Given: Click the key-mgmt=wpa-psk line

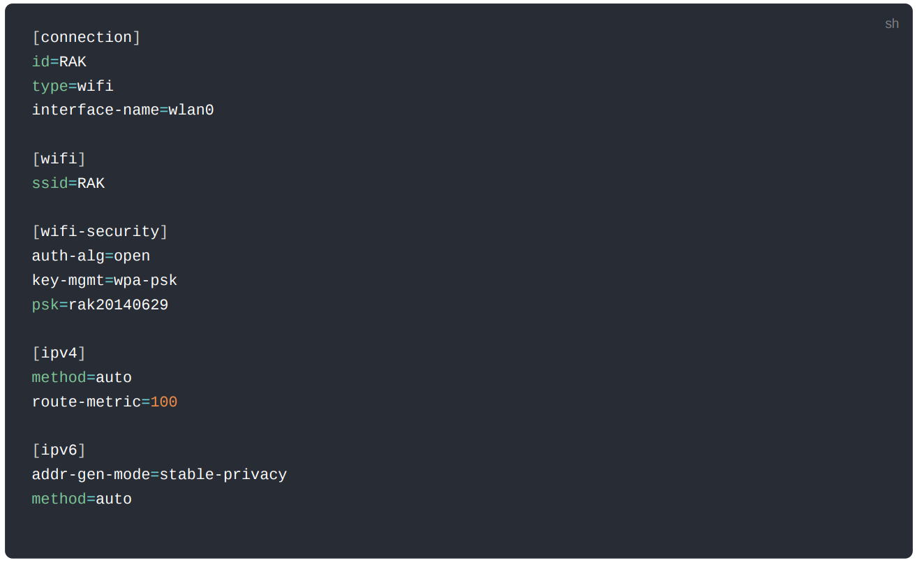Looking at the screenshot, I should tap(105, 281).
